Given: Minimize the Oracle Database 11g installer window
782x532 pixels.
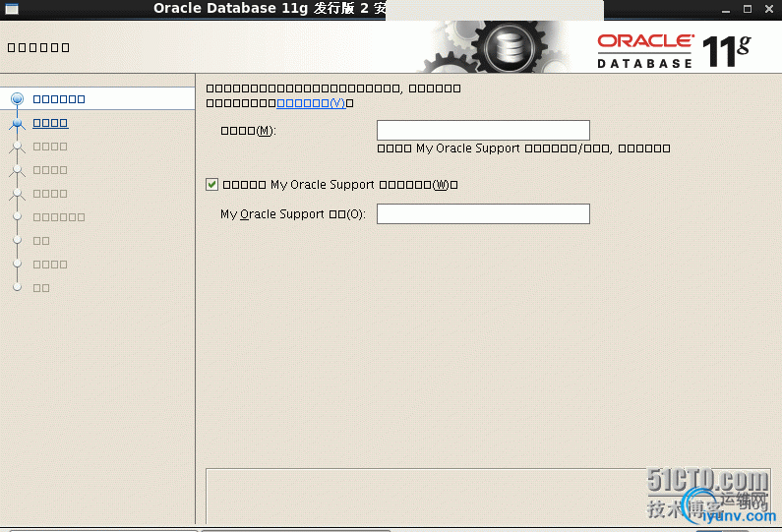Looking at the screenshot, I should pos(726,9).
